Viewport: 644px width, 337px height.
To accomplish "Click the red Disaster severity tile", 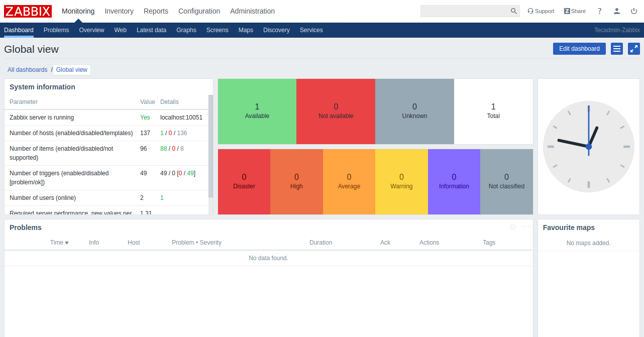I will pos(244,181).
